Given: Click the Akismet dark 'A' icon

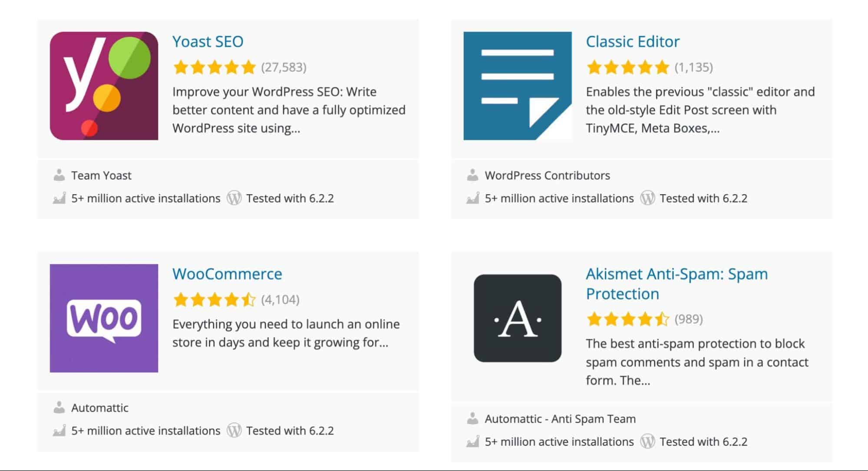Looking at the screenshot, I should [517, 318].
